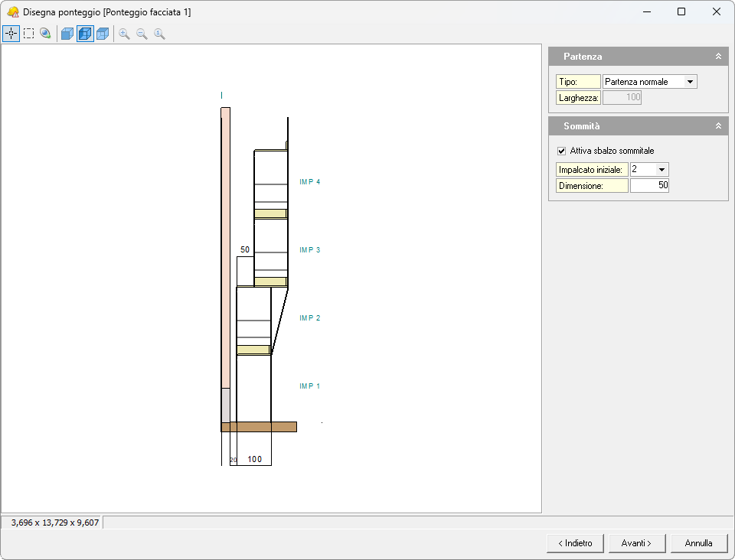Click the Avanti button
Screen dimensions: 735x560
pyautogui.click(x=637, y=543)
